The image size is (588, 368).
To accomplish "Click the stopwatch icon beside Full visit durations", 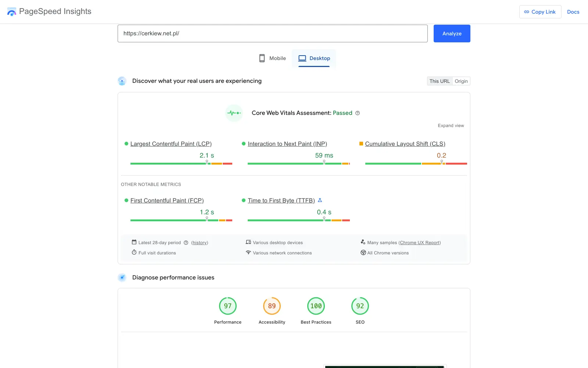I will [134, 252].
